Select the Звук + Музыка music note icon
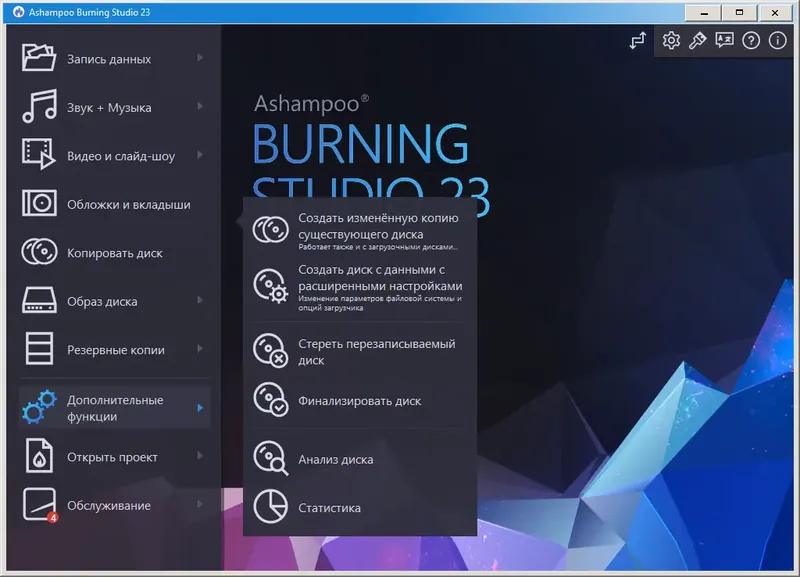 [40, 107]
